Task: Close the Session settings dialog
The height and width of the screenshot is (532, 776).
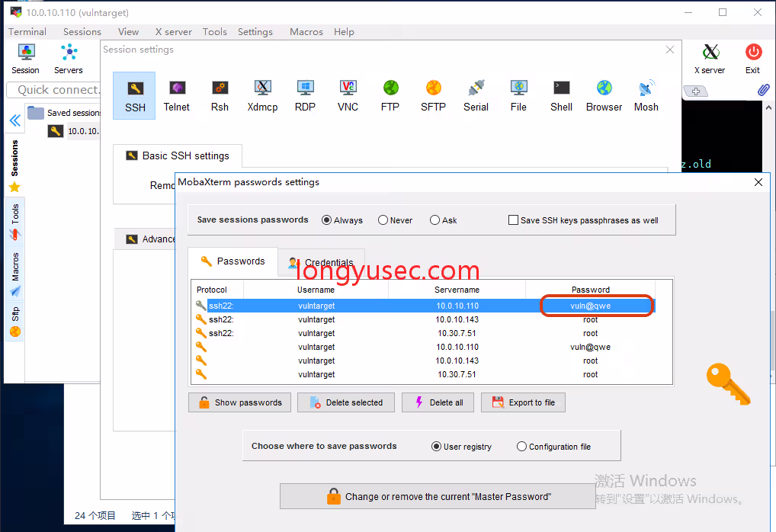Action: click(x=670, y=50)
